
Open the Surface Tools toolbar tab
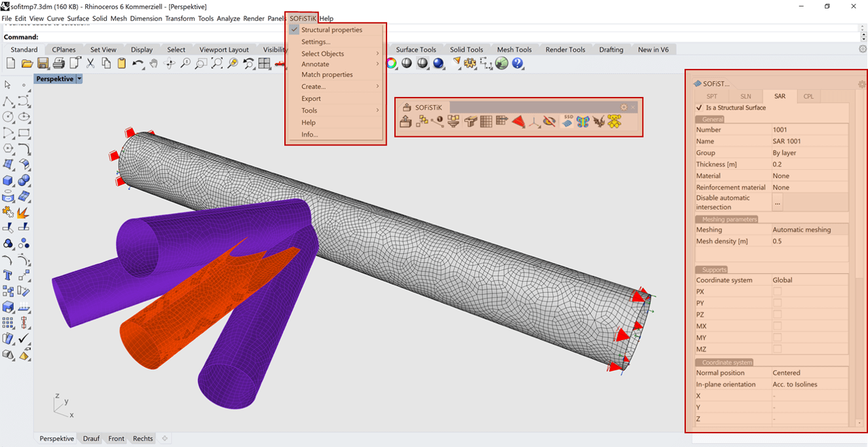[416, 49]
